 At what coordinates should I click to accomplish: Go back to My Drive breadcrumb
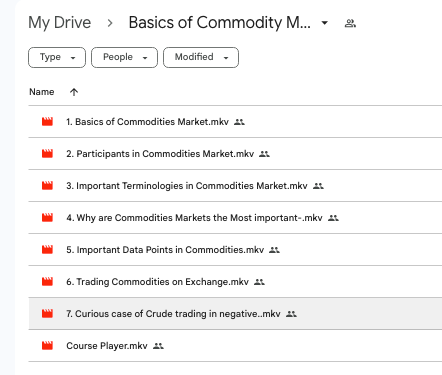click(x=60, y=23)
